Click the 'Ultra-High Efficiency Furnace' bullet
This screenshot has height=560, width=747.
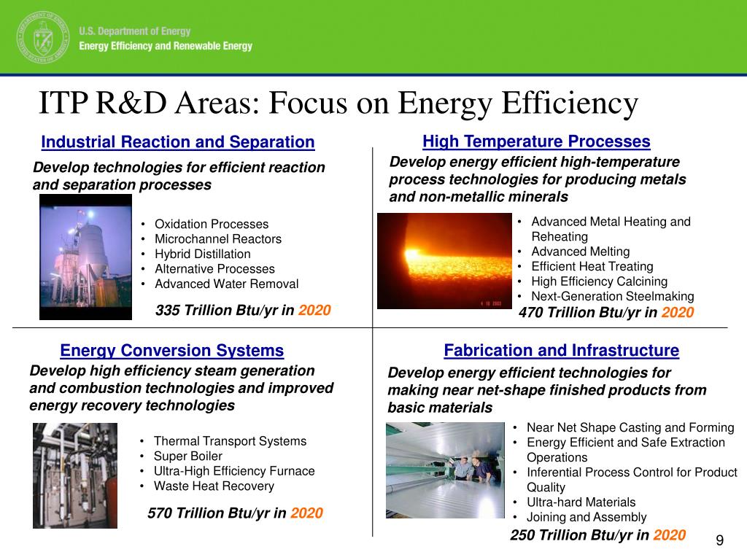(234, 471)
